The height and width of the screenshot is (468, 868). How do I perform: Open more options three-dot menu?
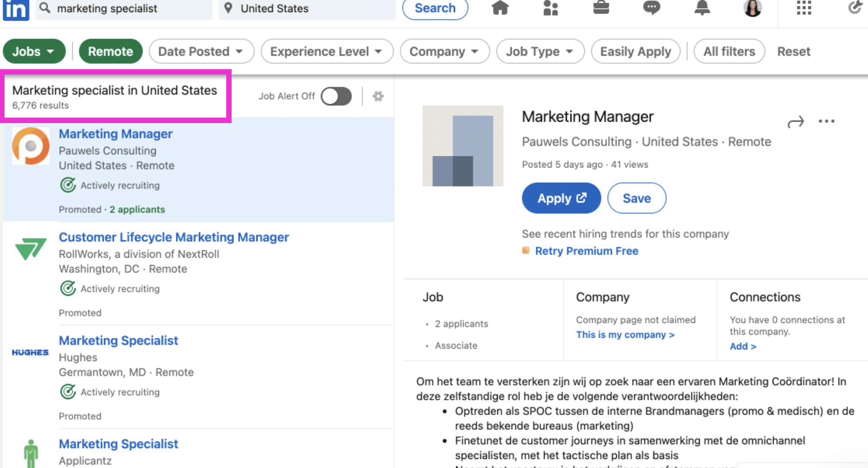click(826, 121)
